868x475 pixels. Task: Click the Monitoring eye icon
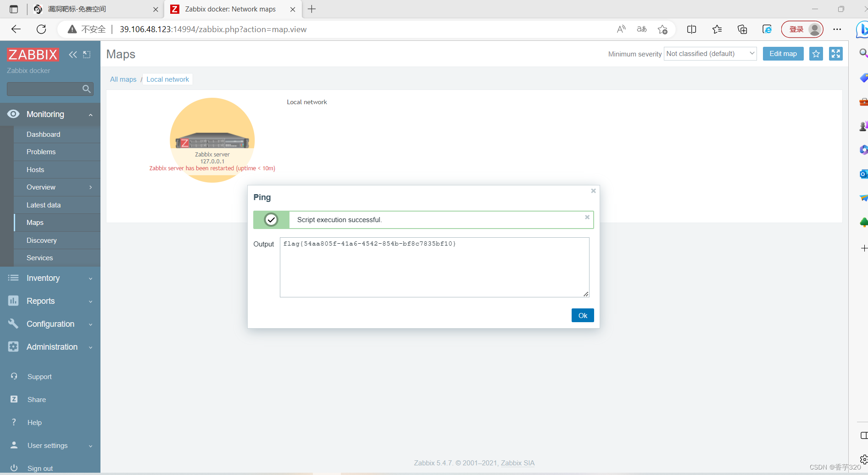(x=13, y=114)
